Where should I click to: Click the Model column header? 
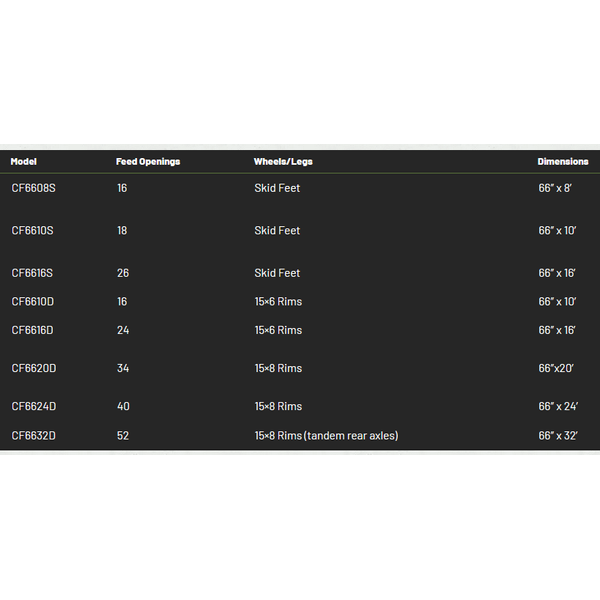pos(23,161)
